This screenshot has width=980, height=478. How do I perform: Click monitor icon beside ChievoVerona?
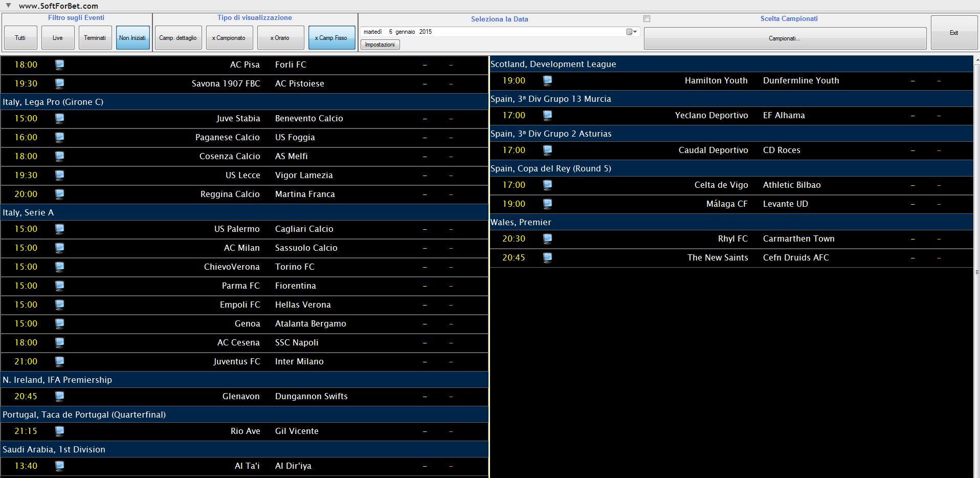[x=59, y=267]
